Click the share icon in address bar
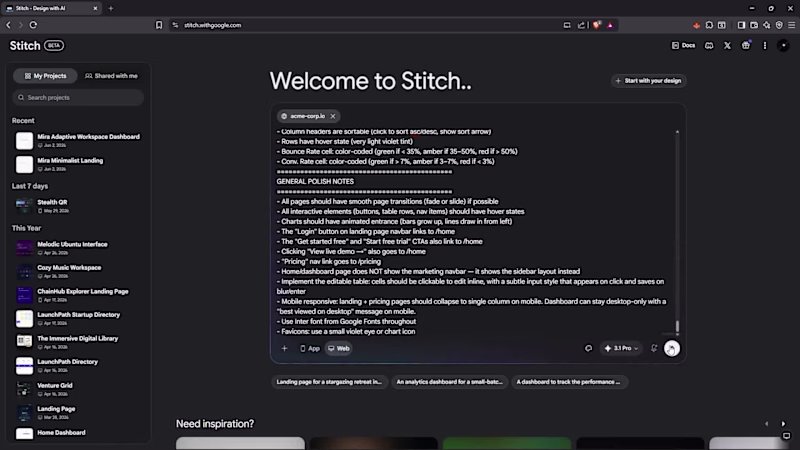Viewport: 800px width, 450px height. click(581, 25)
